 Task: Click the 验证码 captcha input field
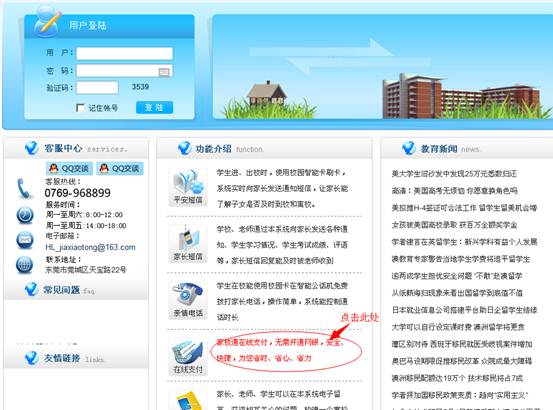97,87
